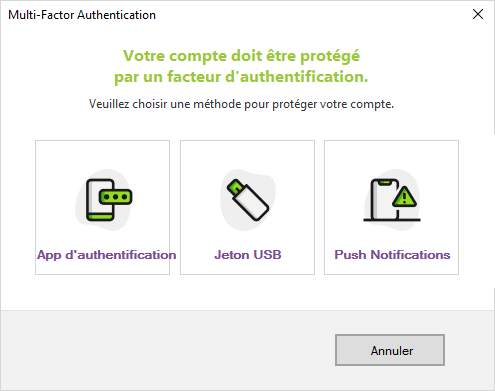Click the green connector of the USB token

click(235, 187)
